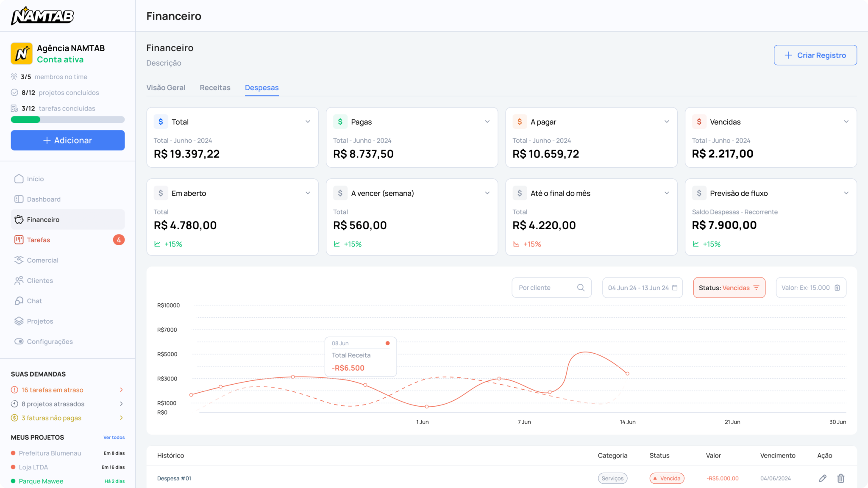Open the Visão Geral tab
The image size is (868, 488).
click(166, 88)
